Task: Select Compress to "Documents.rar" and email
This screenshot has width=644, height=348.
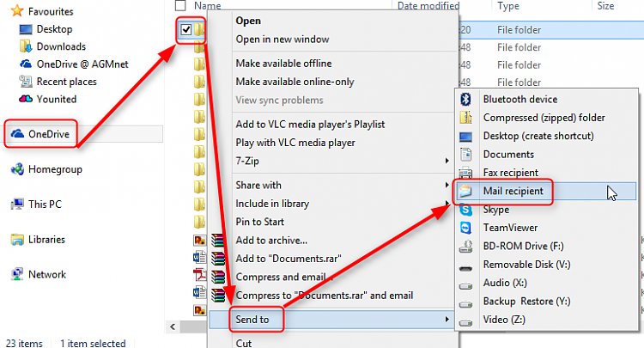Action: click(x=325, y=296)
